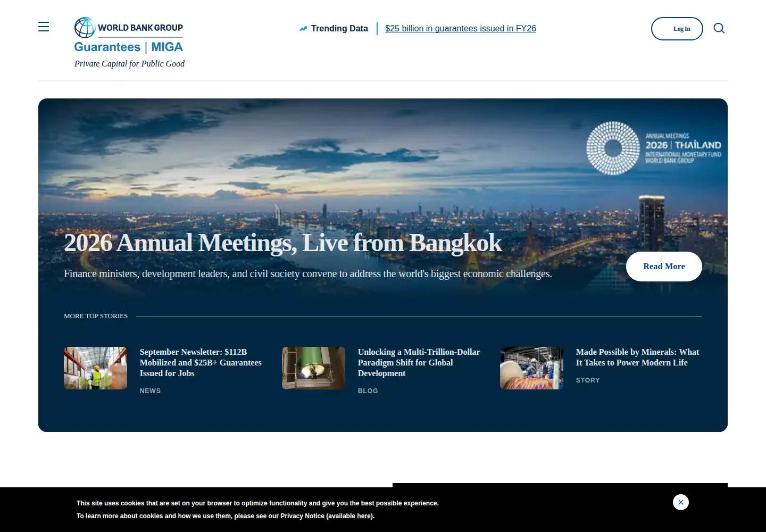This screenshot has width=766, height=532.
Task: Click the 'Trending Data' label
Action: (x=339, y=29)
